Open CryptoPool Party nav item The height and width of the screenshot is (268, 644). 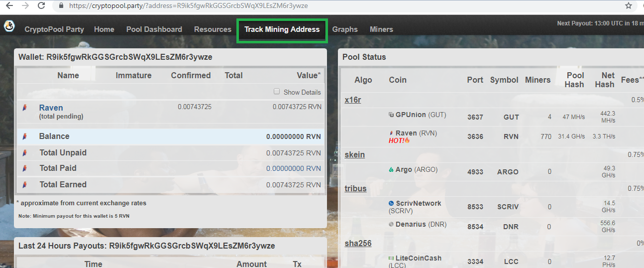54,29
